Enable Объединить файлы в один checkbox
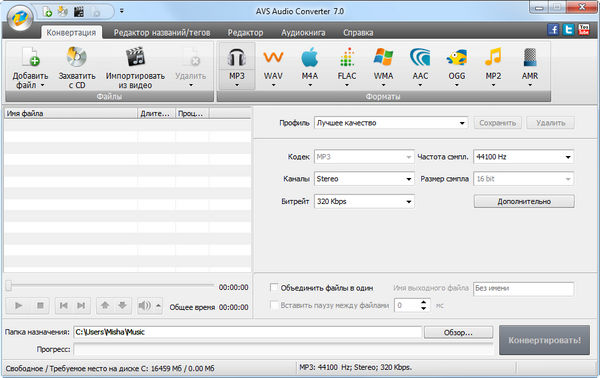The image size is (600, 378). 274,287
